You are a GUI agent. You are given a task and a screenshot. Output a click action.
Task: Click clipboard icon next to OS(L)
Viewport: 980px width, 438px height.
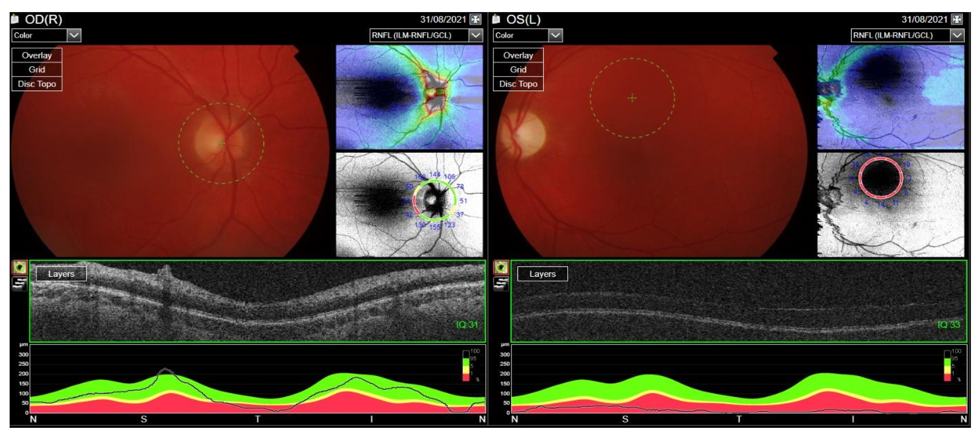point(497,19)
